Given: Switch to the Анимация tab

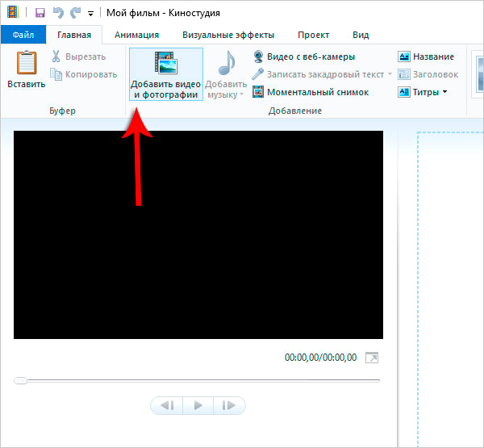Looking at the screenshot, I should [136, 35].
